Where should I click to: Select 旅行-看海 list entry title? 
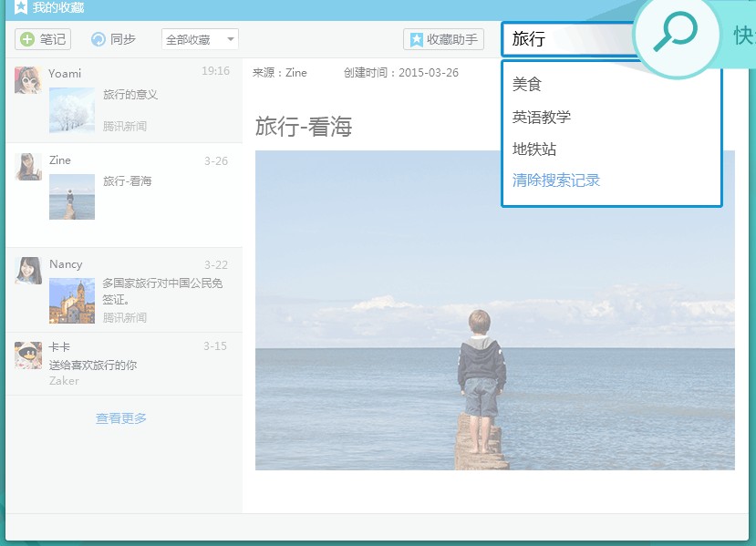click(128, 181)
